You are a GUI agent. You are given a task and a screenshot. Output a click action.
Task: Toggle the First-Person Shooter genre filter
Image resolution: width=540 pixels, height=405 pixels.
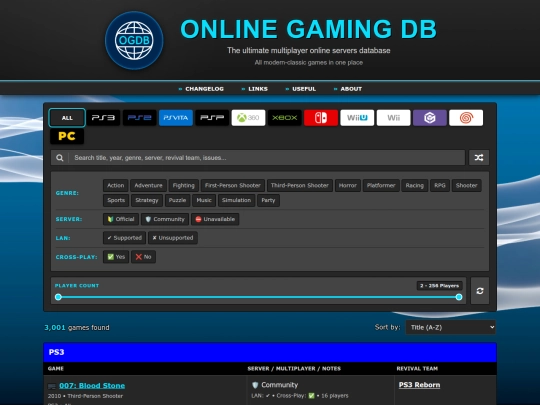pos(233,185)
